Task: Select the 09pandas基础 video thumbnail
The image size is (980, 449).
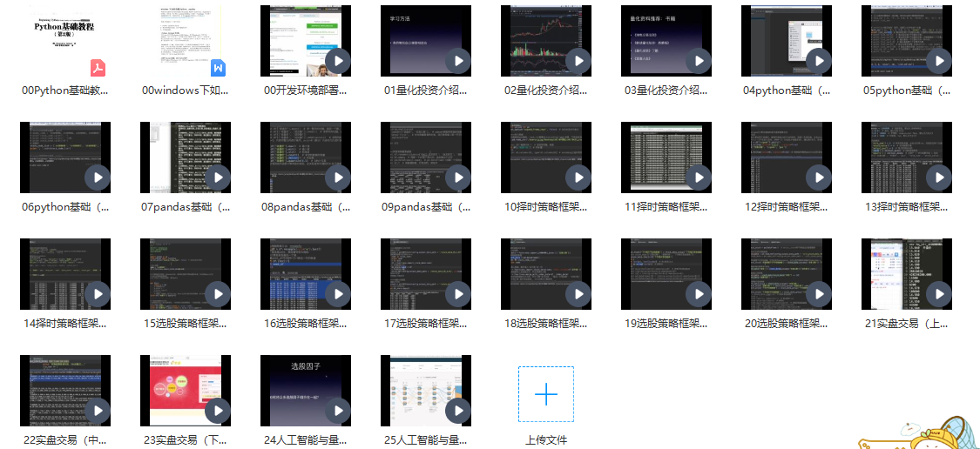Action: [426, 157]
